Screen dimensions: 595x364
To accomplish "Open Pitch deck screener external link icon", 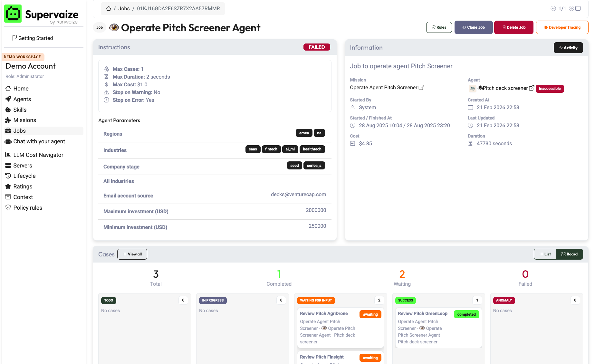I will coord(532,88).
